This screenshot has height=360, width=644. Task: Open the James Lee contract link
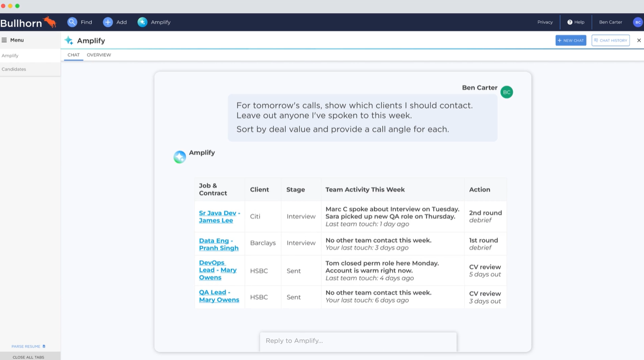point(216,220)
